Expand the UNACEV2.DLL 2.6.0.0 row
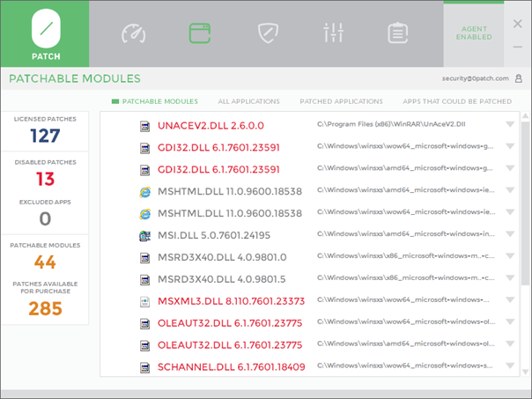Viewport: 532px width, 399px height. (510, 124)
